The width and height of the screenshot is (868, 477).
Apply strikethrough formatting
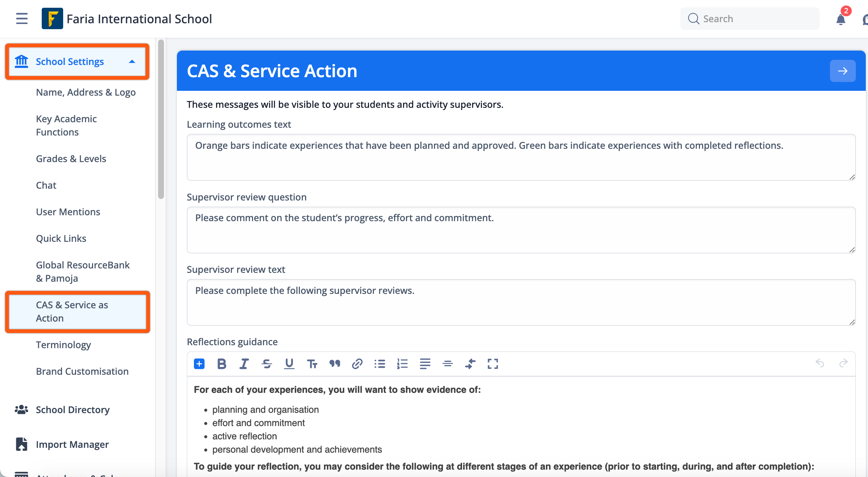267,364
